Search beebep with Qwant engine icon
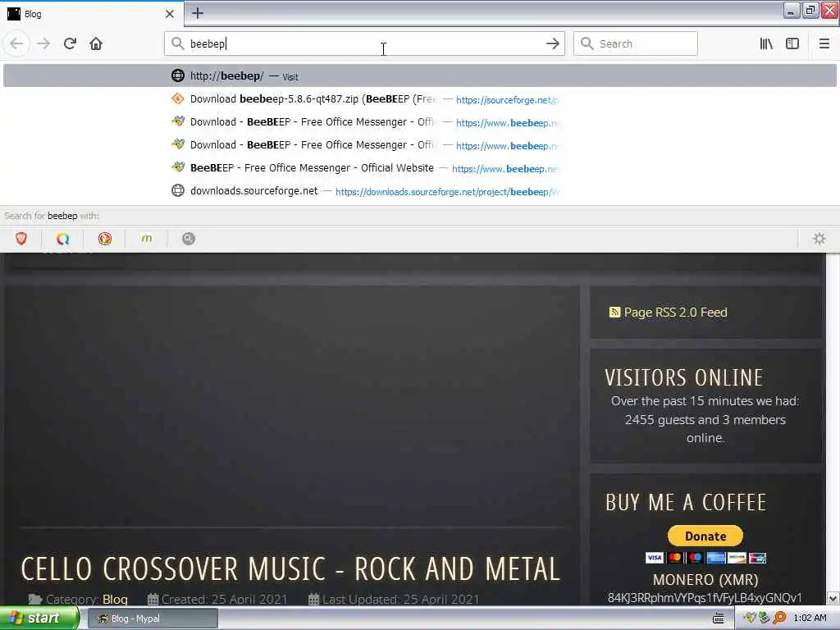This screenshot has width=840, height=630. coord(62,239)
